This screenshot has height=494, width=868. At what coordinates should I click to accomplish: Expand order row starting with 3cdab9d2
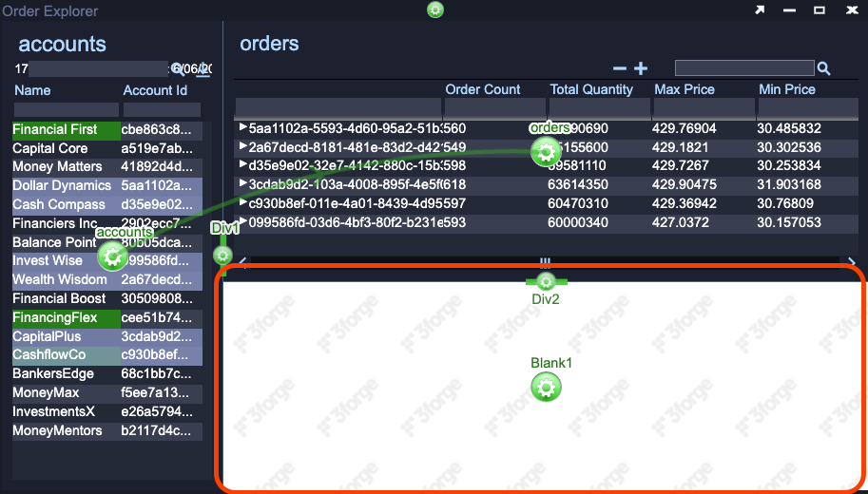(243, 184)
